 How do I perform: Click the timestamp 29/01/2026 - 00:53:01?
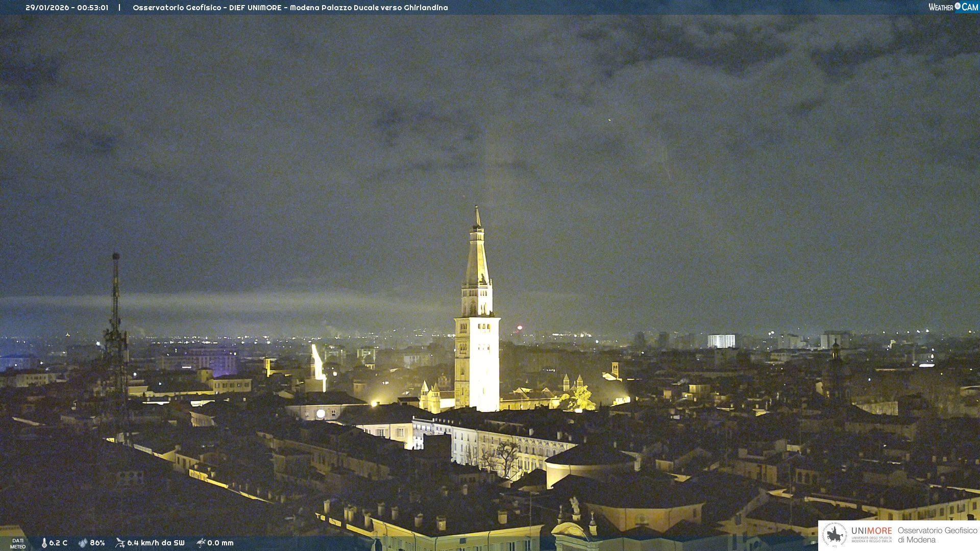coord(67,8)
